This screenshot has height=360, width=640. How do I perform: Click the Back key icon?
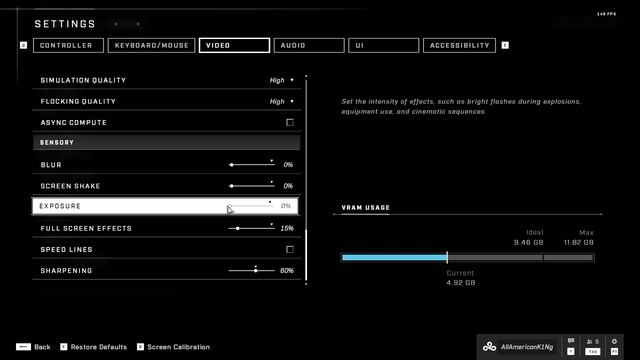tap(23, 347)
